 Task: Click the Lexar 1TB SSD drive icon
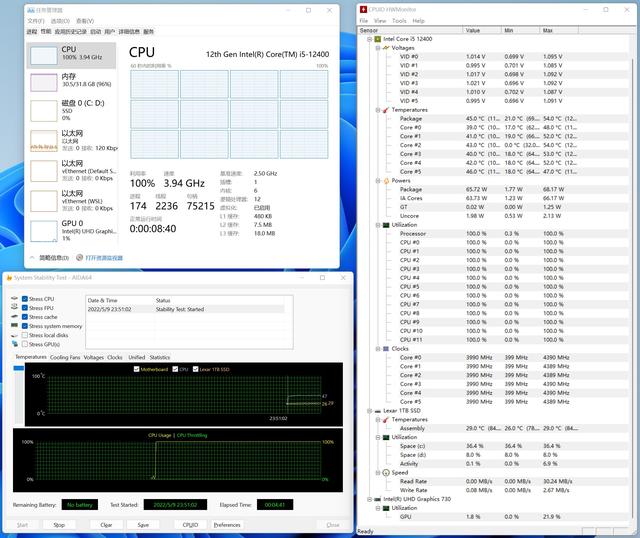[378, 411]
